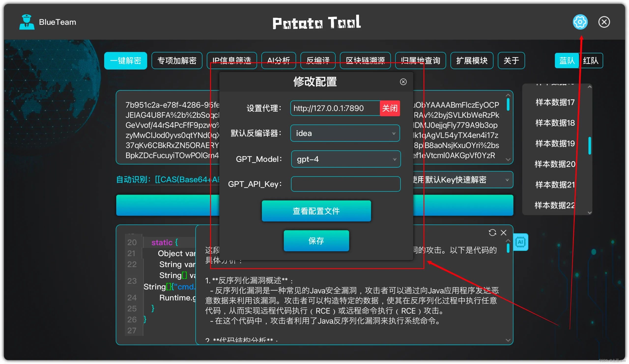
Task: Click the GPT_API_Key input field
Action: tap(345, 184)
